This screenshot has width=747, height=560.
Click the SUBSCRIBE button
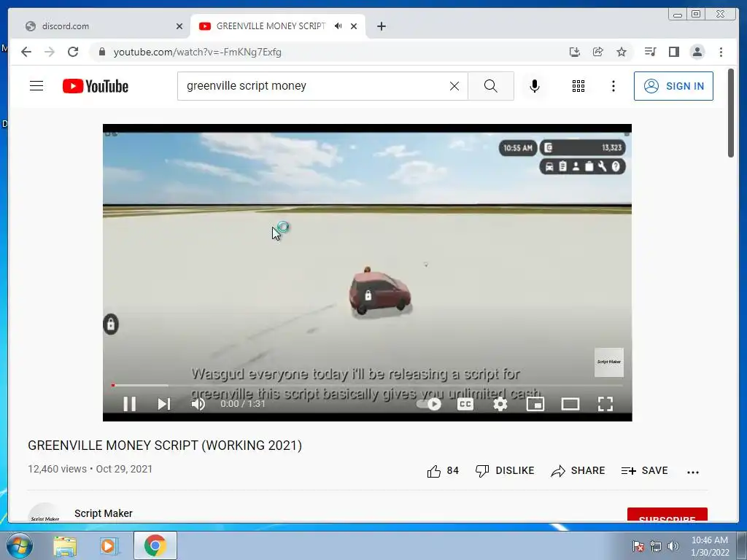[667, 516]
